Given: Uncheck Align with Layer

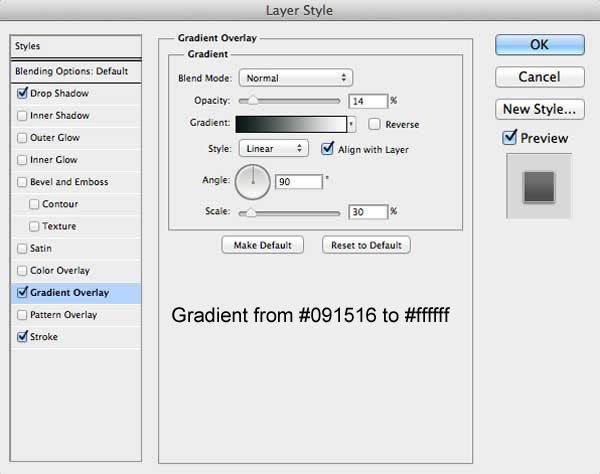Looking at the screenshot, I should click(x=328, y=149).
